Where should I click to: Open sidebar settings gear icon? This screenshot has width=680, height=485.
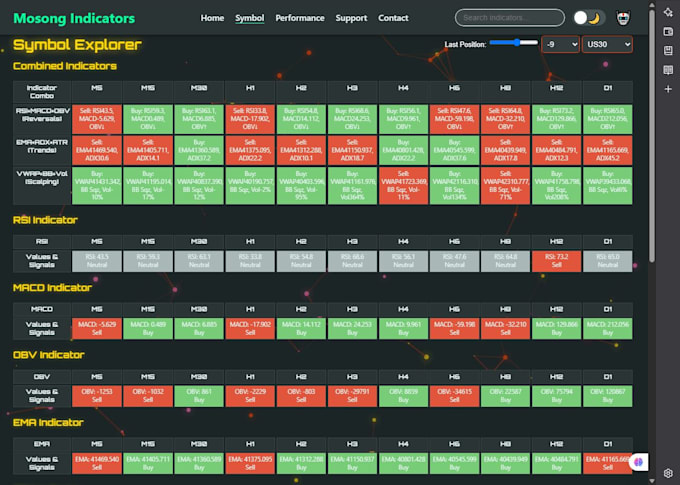point(668,473)
